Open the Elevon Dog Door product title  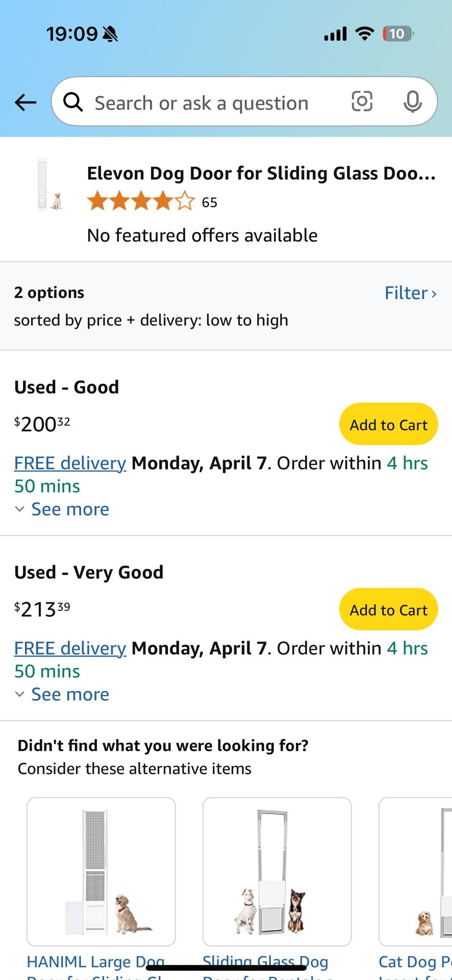coord(261,174)
